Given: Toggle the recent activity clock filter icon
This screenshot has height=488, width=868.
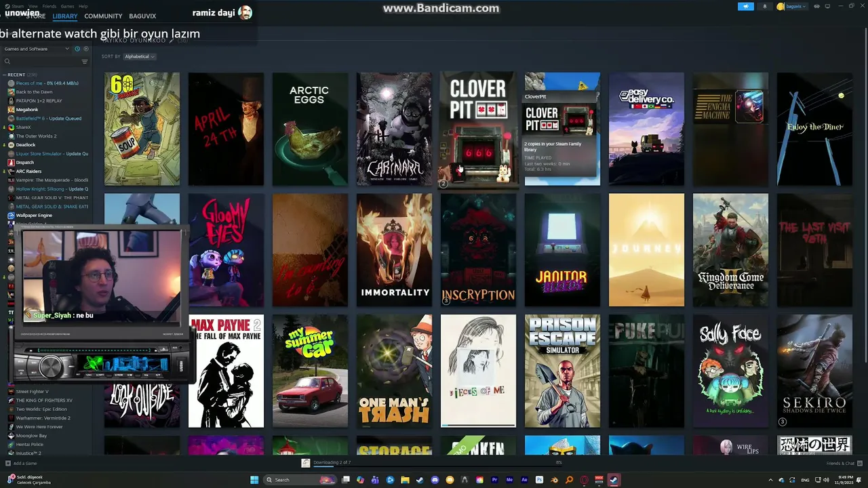Looking at the screenshot, I should [77, 49].
